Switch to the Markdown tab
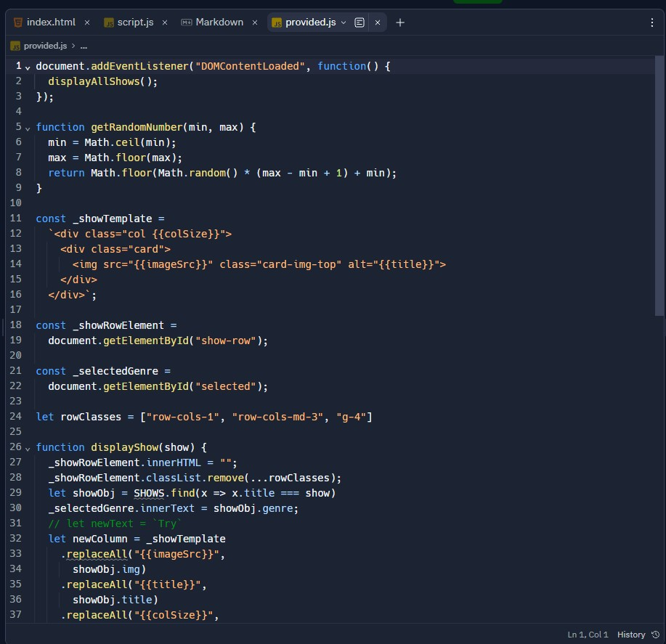 click(218, 22)
